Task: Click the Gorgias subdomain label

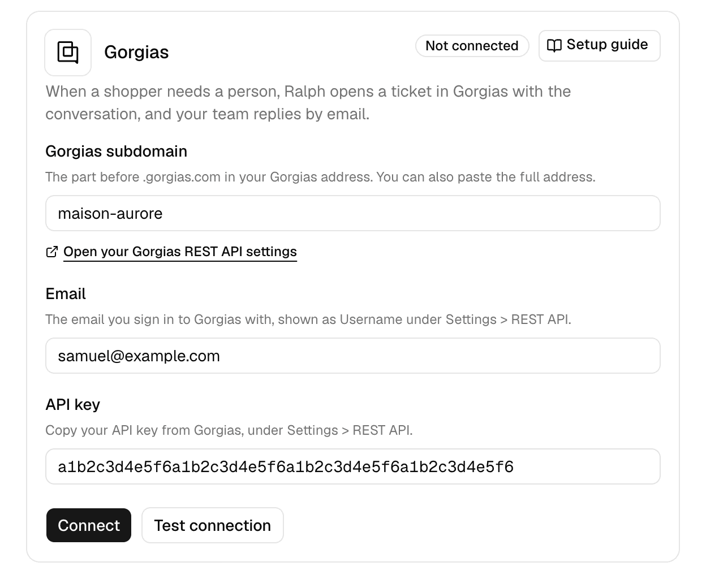Action: pyautogui.click(x=117, y=152)
